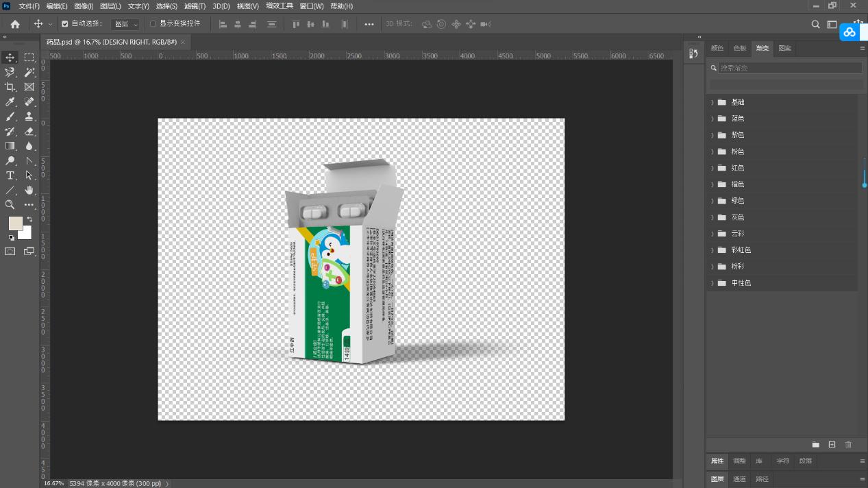The height and width of the screenshot is (488, 868).
Task: Switch to the 色板 tab
Action: pyautogui.click(x=740, y=49)
